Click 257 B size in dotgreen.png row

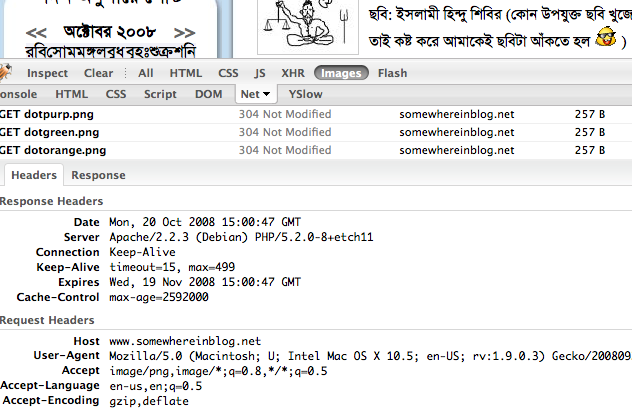click(x=590, y=133)
